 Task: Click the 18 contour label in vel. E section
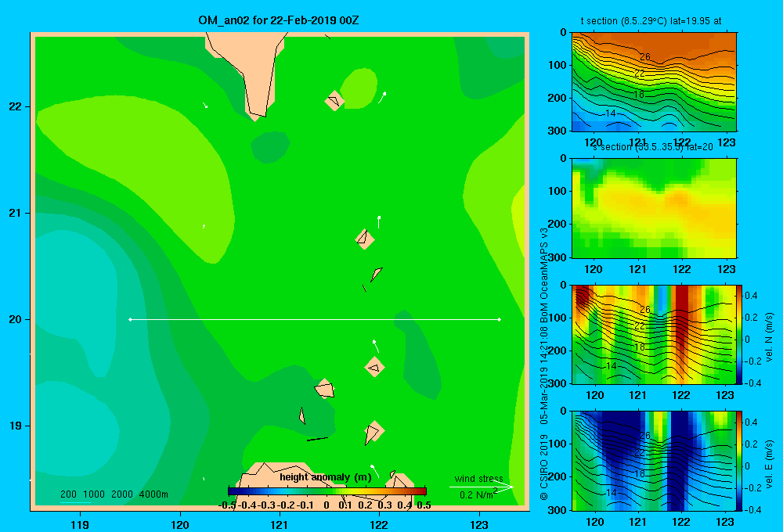639,473
